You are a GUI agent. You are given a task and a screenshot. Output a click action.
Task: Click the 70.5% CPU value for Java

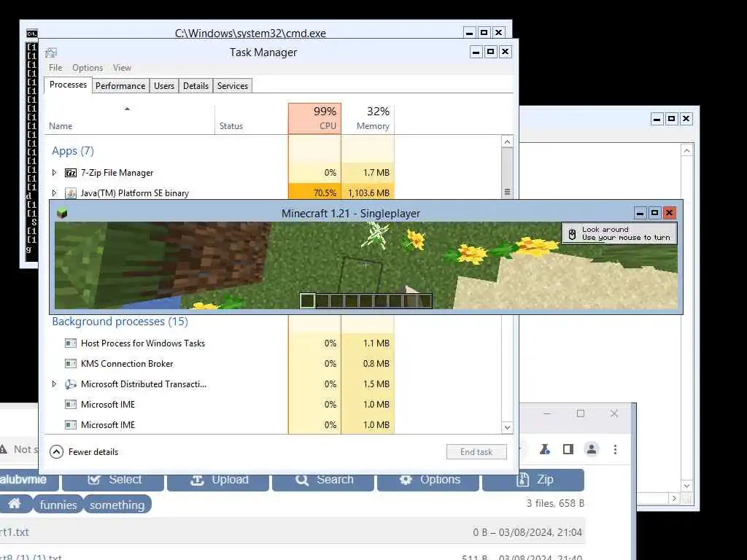[x=325, y=192]
